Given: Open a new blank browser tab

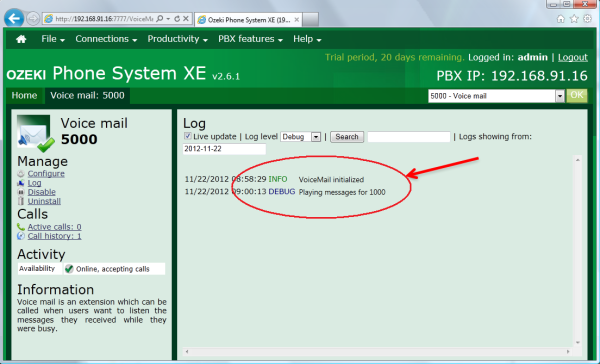Looking at the screenshot, I should [310, 20].
